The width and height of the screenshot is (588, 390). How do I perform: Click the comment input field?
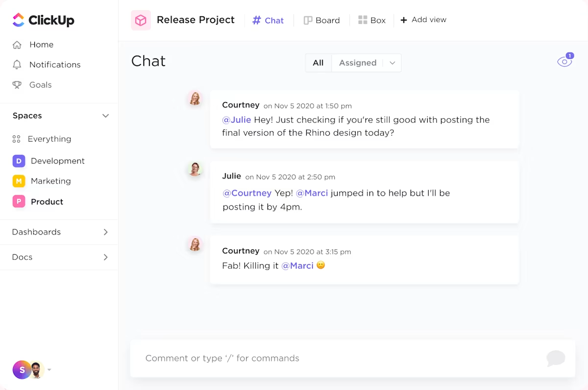point(338,358)
